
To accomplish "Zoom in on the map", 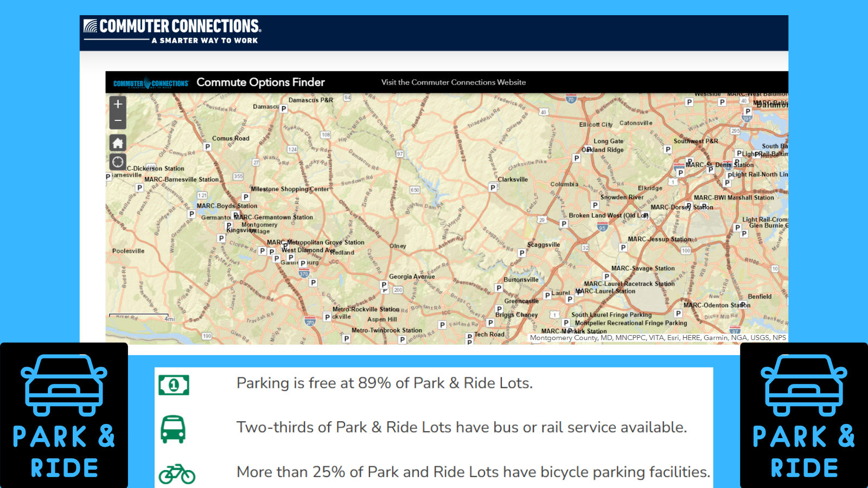I will coord(118,104).
